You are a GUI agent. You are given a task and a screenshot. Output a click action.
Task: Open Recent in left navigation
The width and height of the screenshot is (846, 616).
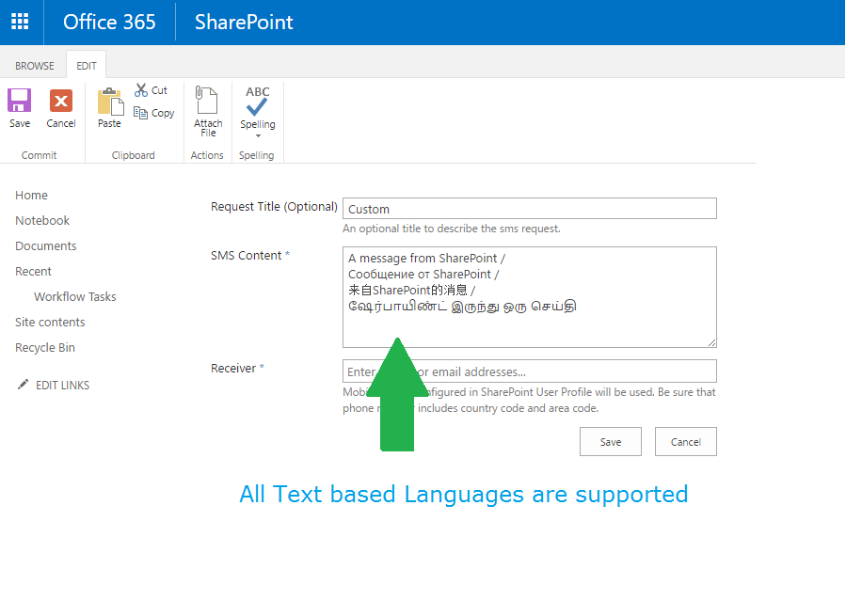coord(33,271)
